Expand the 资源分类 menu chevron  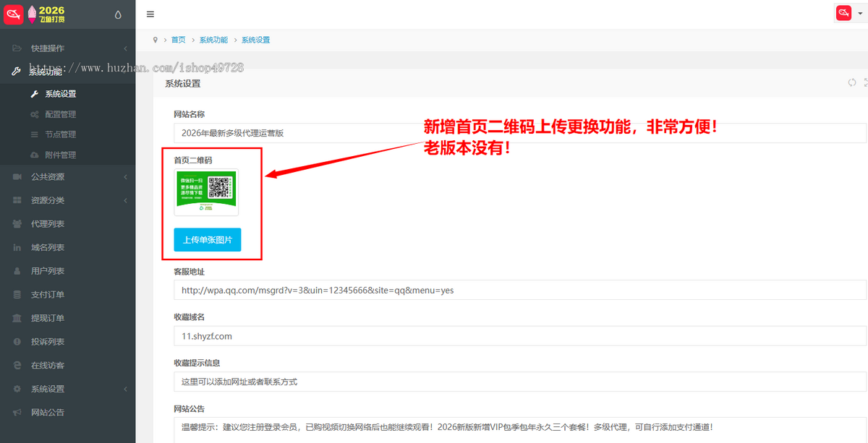tap(125, 200)
